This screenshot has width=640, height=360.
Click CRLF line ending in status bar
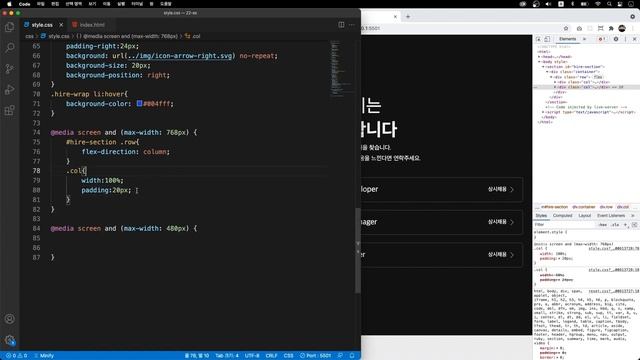tap(271, 356)
